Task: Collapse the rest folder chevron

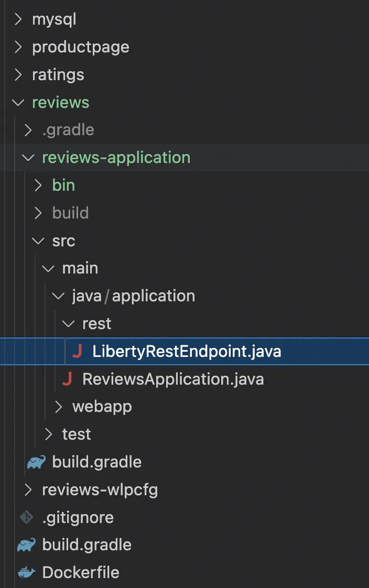Action: click(69, 323)
